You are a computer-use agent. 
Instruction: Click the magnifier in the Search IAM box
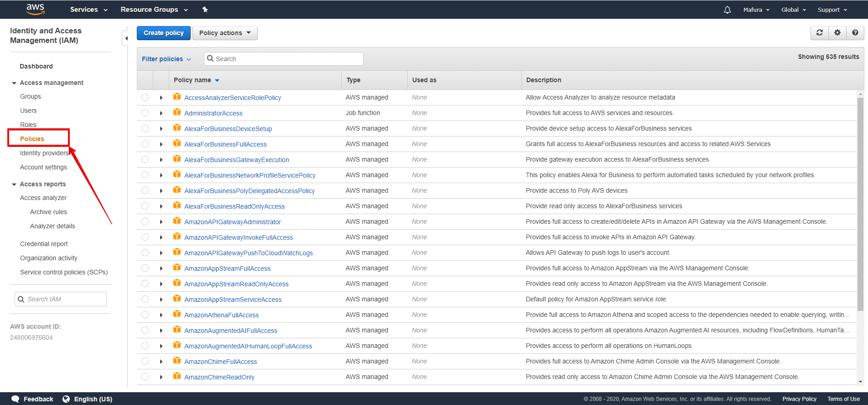(21, 299)
